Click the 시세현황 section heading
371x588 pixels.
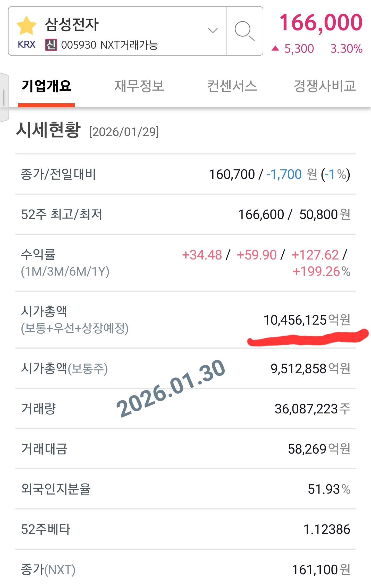48,130
